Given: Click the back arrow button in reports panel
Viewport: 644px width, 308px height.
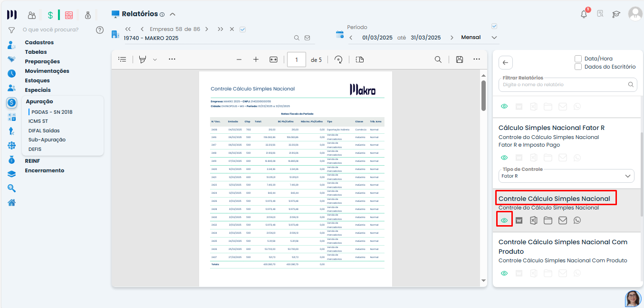Looking at the screenshot, I should [505, 62].
